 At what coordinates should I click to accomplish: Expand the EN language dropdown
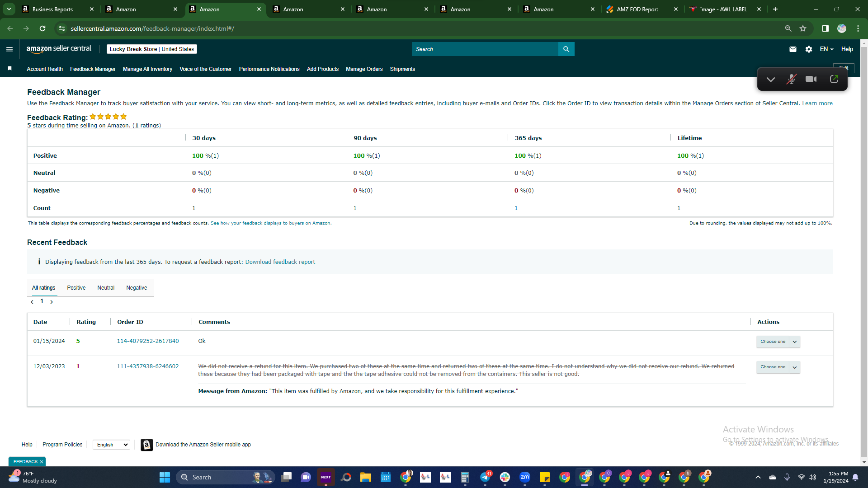click(826, 49)
